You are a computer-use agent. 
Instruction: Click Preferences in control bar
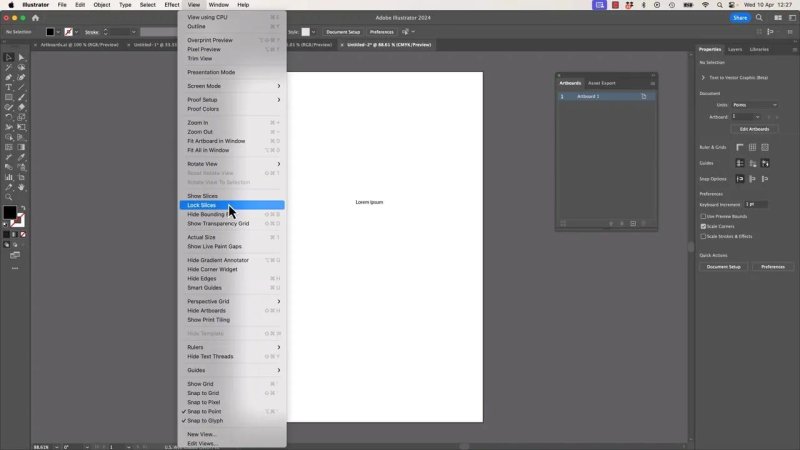click(x=382, y=32)
